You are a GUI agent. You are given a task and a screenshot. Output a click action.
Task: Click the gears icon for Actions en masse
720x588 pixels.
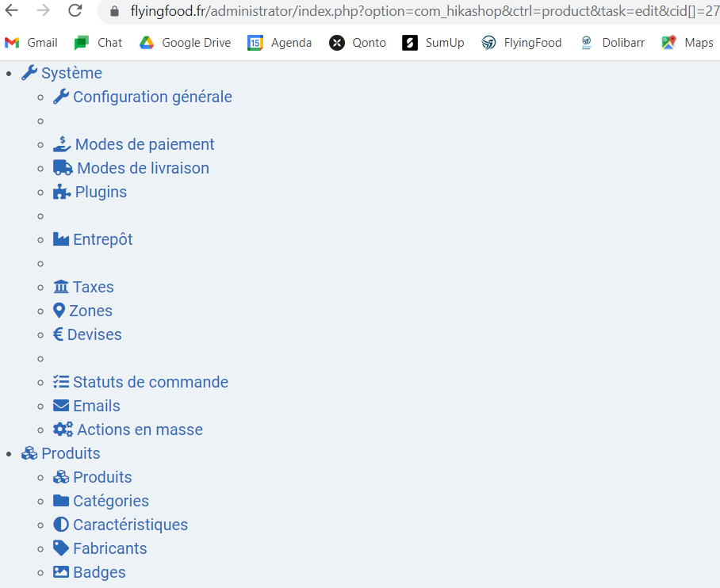63,430
